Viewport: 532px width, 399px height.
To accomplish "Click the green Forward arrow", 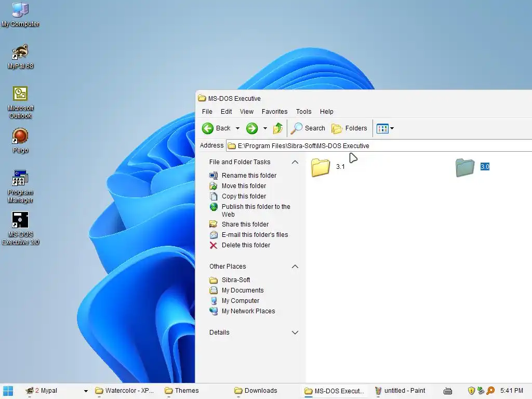I will click(252, 128).
